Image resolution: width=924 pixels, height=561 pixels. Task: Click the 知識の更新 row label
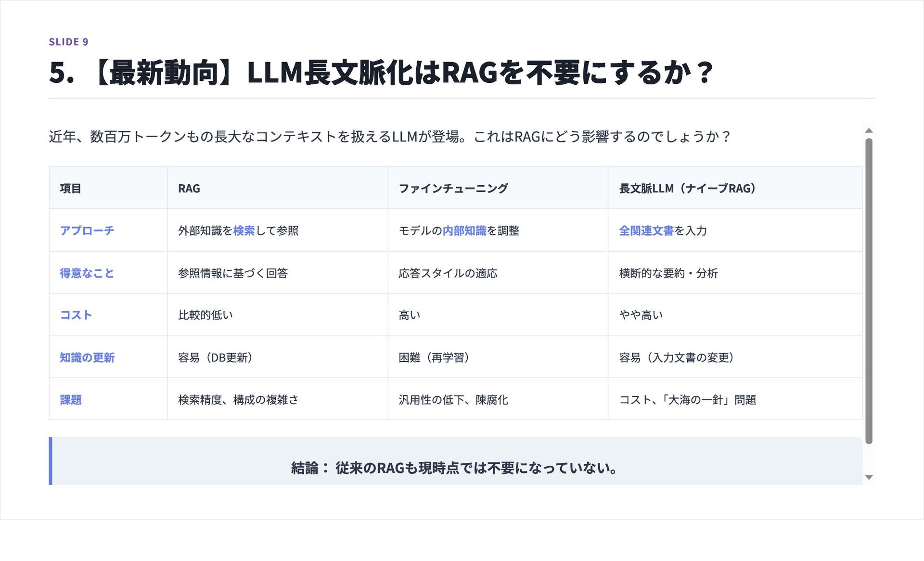[87, 357]
